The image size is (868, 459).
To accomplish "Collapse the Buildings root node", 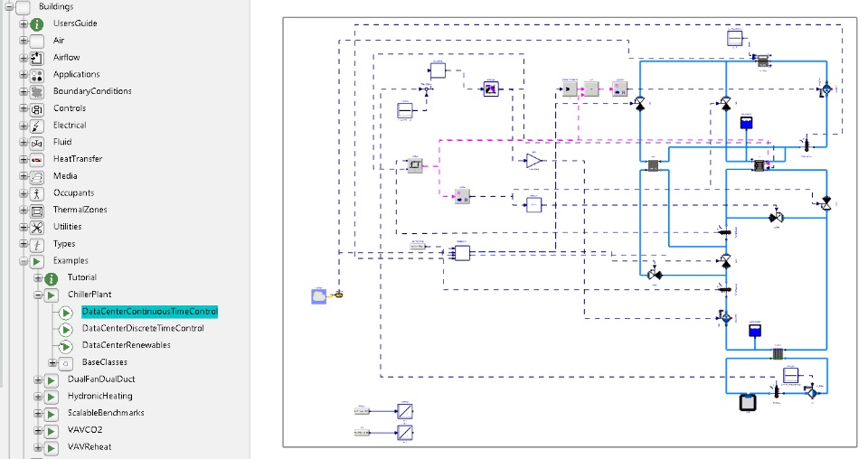I will coord(9,6).
